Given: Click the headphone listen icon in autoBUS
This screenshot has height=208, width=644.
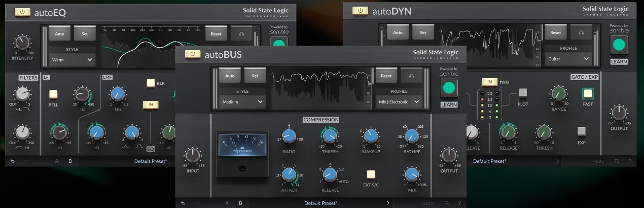Looking at the screenshot, I should (x=411, y=76).
